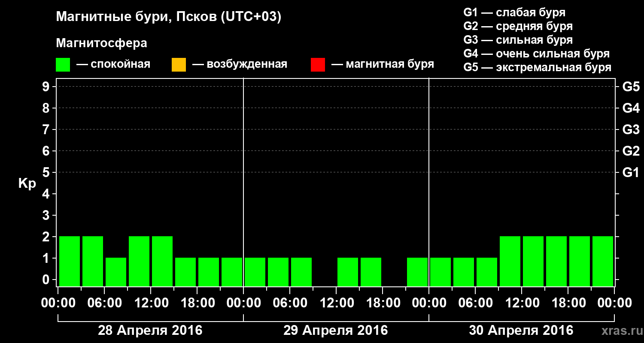Click the 29 April 12:00–15:00 Kp bar
The height and width of the screenshot is (343, 644).
click(x=348, y=272)
